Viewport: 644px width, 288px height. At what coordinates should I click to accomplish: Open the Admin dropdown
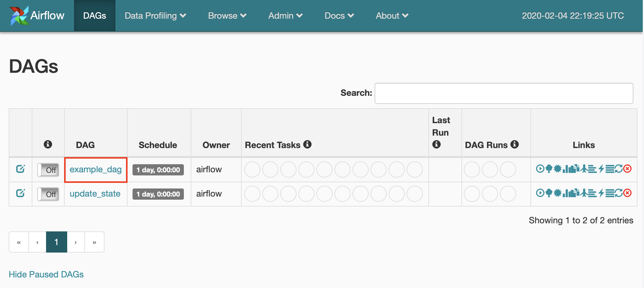285,16
